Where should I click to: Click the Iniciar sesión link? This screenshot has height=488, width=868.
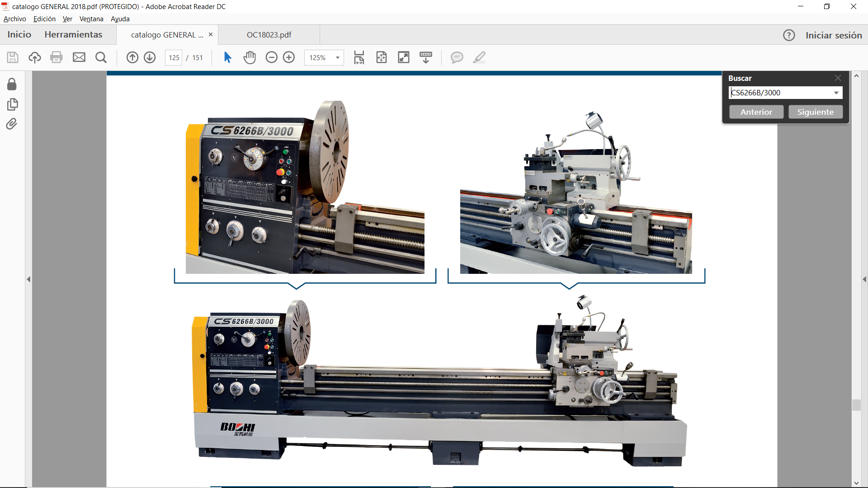click(x=834, y=35)
